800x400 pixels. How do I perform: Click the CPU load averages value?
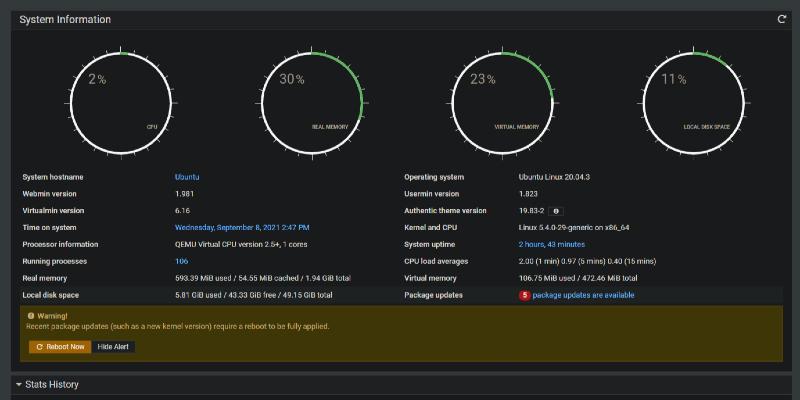[x=587, y=261]
